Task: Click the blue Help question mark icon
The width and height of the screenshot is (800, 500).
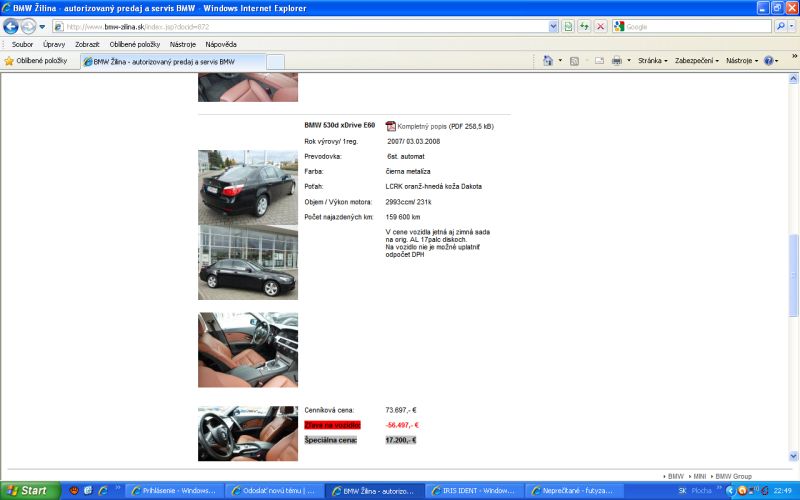Action: [768, 61]
